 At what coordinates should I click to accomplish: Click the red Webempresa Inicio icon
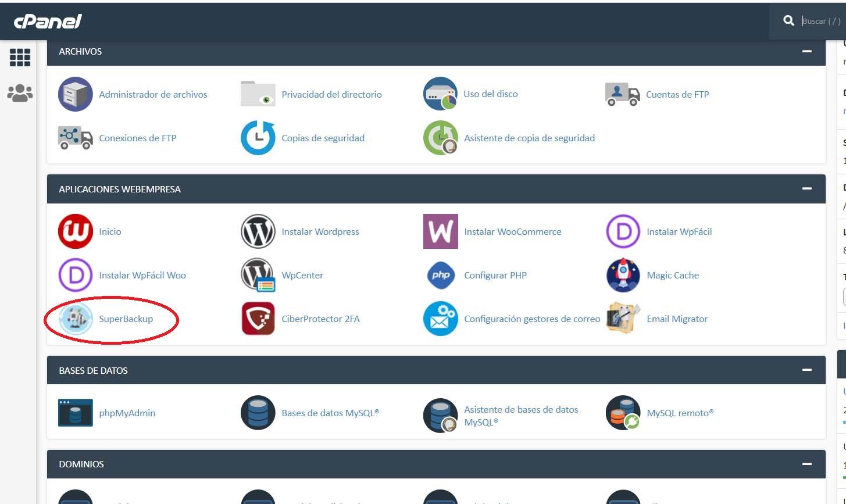[76, 231]
